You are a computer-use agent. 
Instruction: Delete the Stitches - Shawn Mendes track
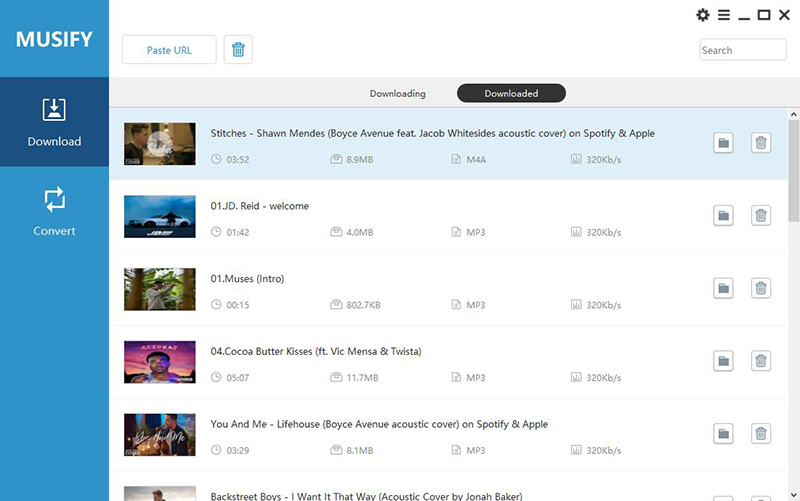[761, 143]
